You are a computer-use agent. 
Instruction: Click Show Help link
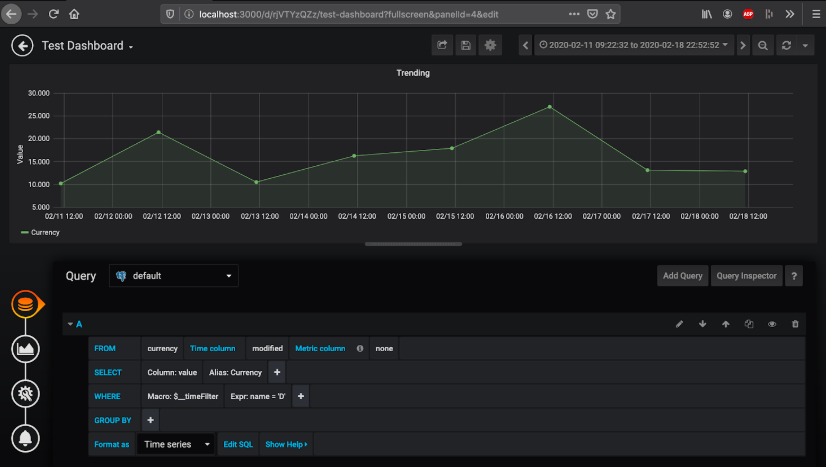coord(286,444)
